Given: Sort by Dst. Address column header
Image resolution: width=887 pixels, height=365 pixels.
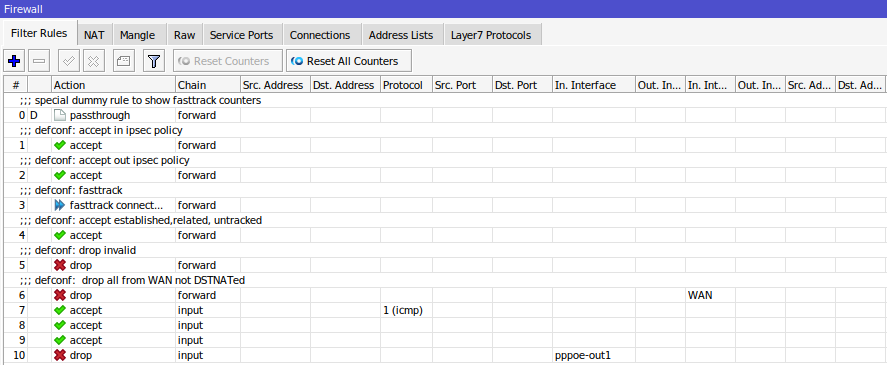Looking at the screenshot, I should 345,85.
